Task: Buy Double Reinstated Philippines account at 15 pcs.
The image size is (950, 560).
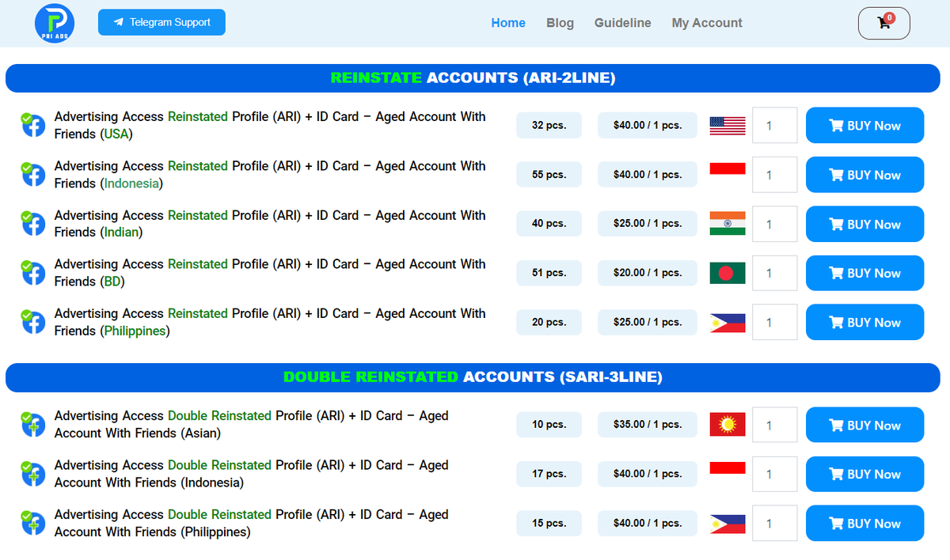Action: tap(864, 523)
